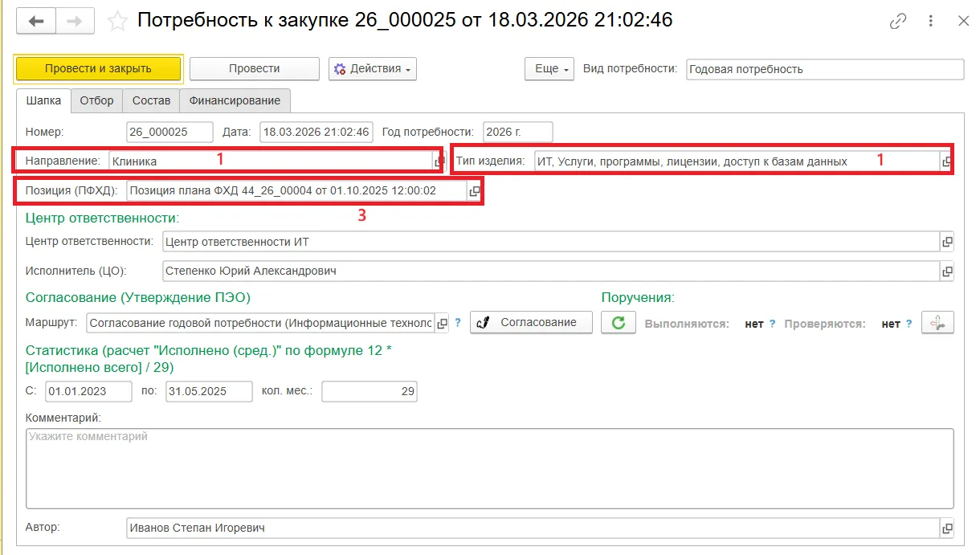Click the "Поручения:" heading text

(638, 297)
